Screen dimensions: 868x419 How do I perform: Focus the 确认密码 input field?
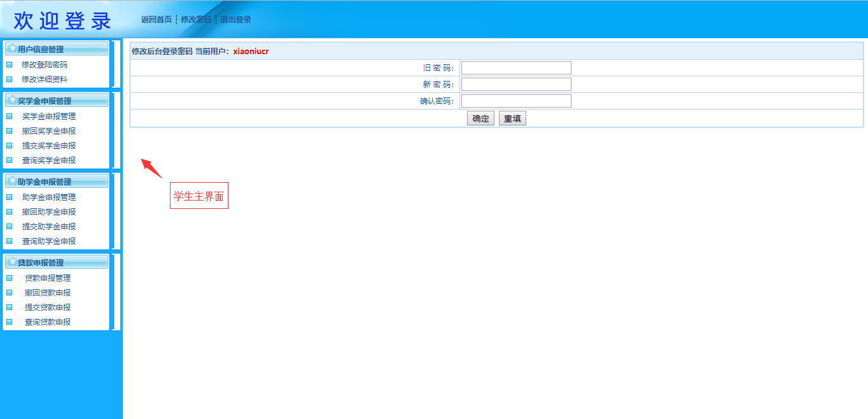[516, 101]
